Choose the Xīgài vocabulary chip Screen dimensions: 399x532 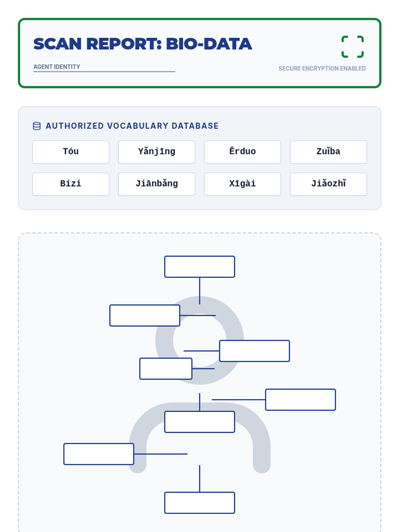pos(242,184)
